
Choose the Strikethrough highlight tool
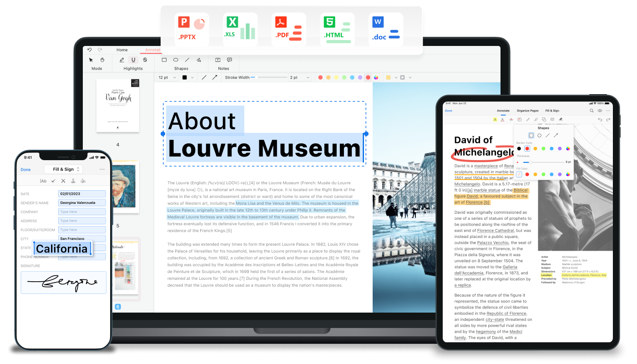(x=145, y=60)
